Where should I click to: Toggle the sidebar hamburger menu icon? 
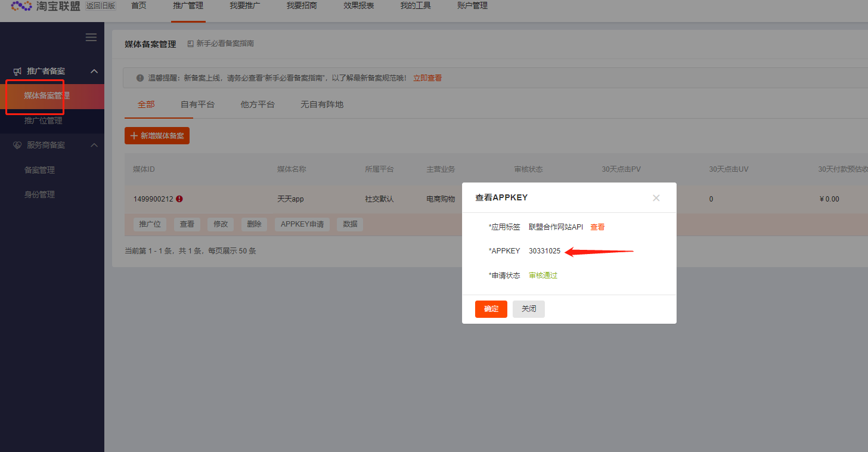tap(91, 37)
